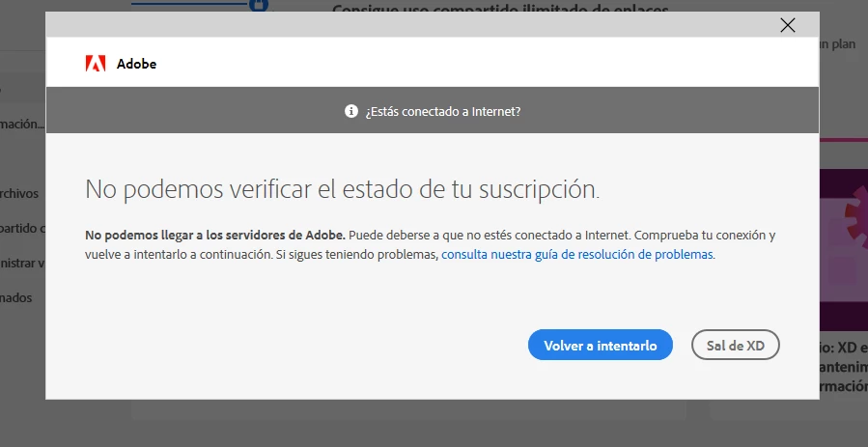This screenshot has width=868, height=447.
Task: Close the Adobe dialog with the X
Action: pos(787,25)
